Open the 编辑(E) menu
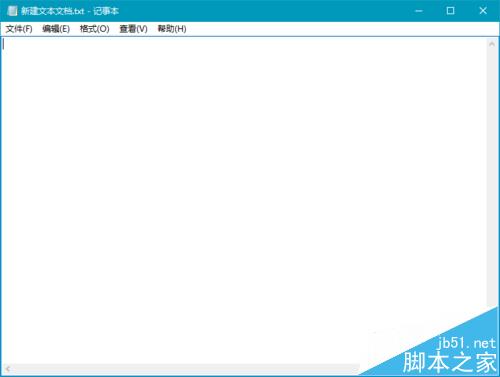Image resolution: width=500 pixels, height=377 pixels. coord(56,29)
